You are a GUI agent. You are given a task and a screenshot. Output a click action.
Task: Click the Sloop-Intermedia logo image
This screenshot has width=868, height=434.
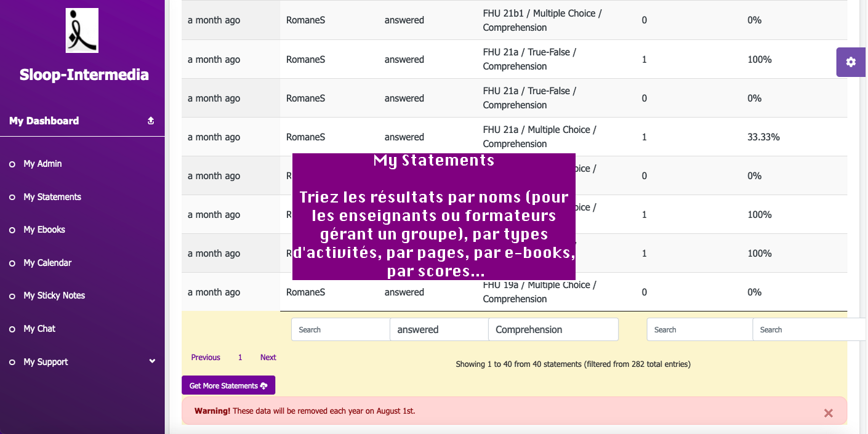point(82,30)
